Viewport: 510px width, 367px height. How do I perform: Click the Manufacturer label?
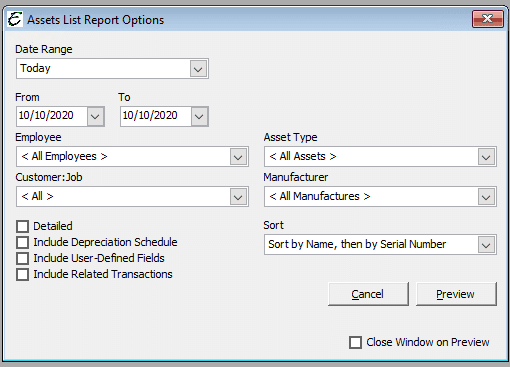click(x=296, y=177)
